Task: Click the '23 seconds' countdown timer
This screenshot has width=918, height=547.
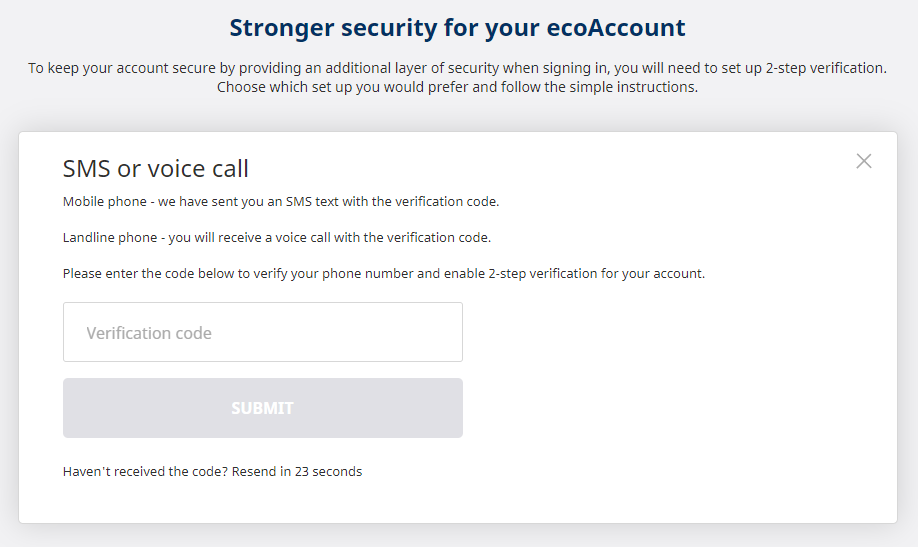Action: tap(328, 471)
